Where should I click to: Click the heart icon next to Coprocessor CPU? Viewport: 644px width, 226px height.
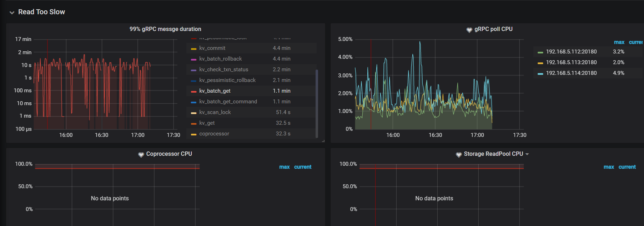[141, 154]
